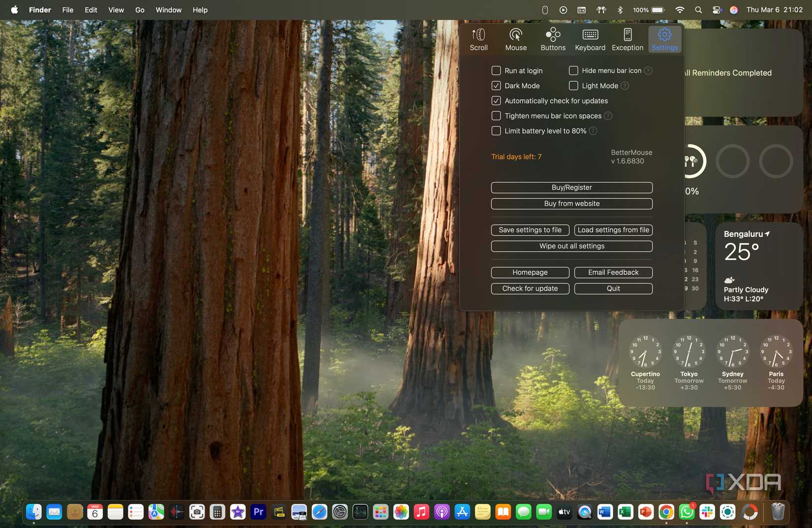812x528 pixels.
Task: Switch to the Mouse tab
Action: pos(516,39)
